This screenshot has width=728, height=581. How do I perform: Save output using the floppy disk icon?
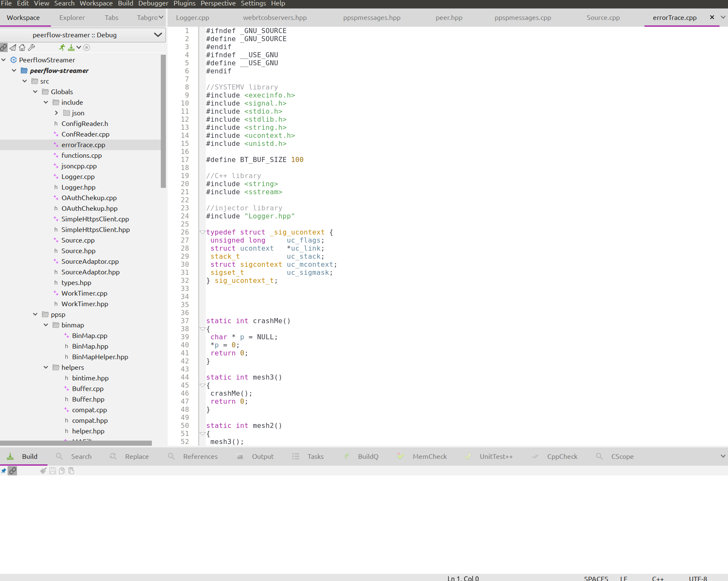(x=52, y=471)
